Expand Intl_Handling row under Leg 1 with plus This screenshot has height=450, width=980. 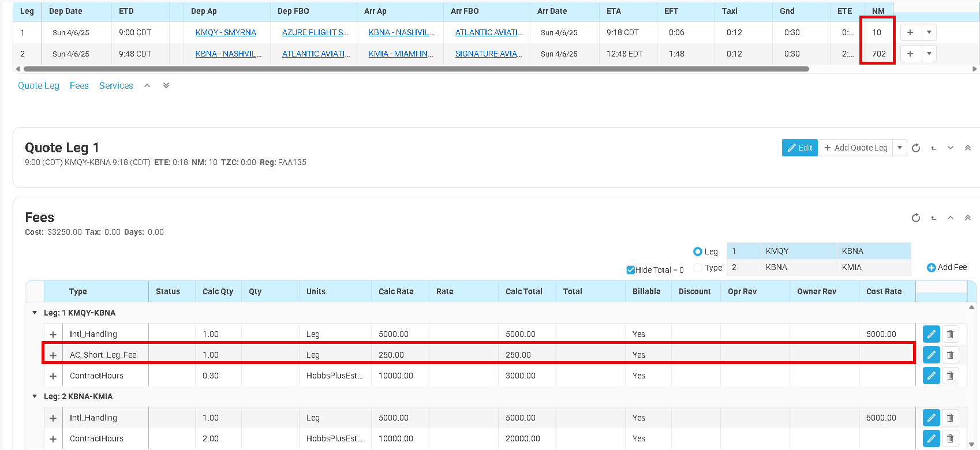tap(53, 335)
